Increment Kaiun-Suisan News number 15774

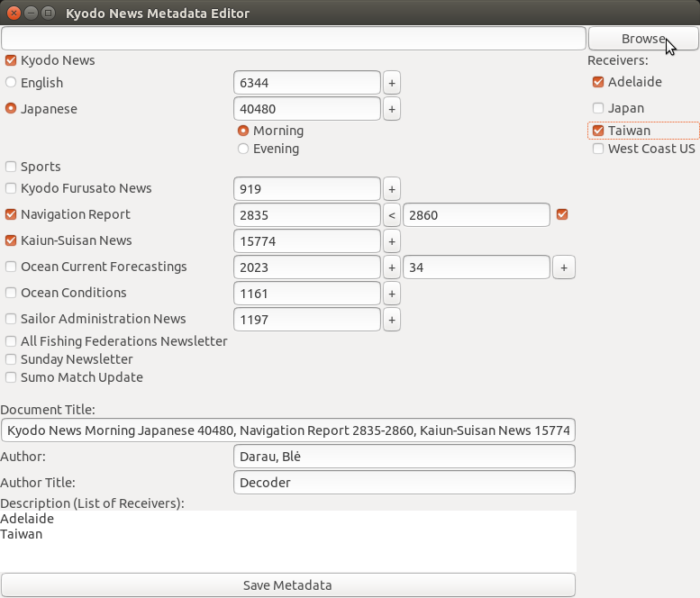(x=392, y=241)
